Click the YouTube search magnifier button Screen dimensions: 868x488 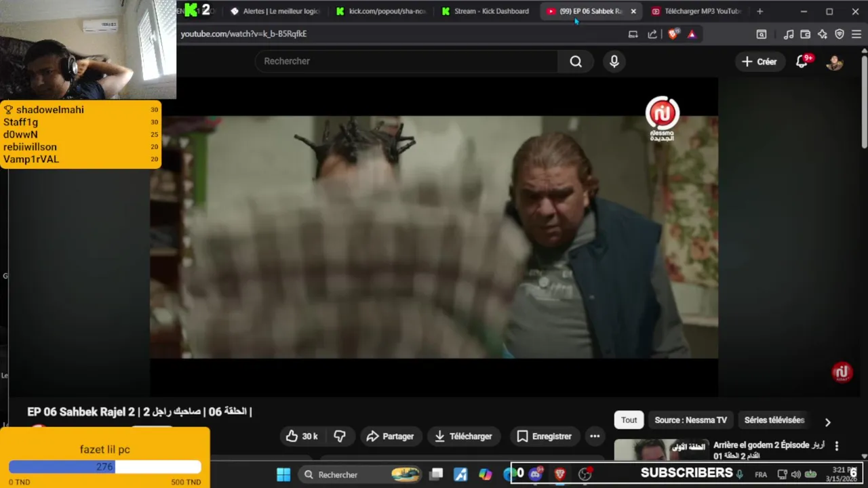576,61
